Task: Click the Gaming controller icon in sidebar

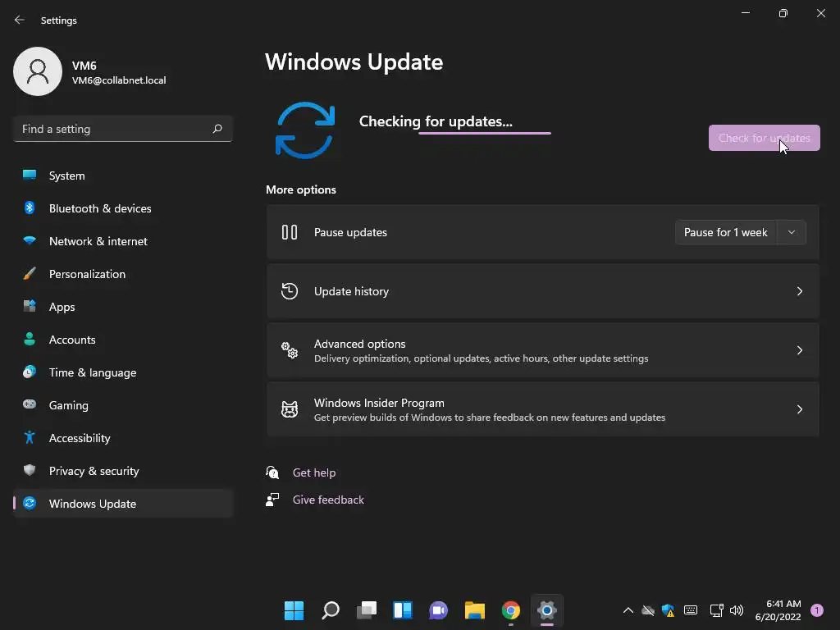Action: tap(30, 404)
